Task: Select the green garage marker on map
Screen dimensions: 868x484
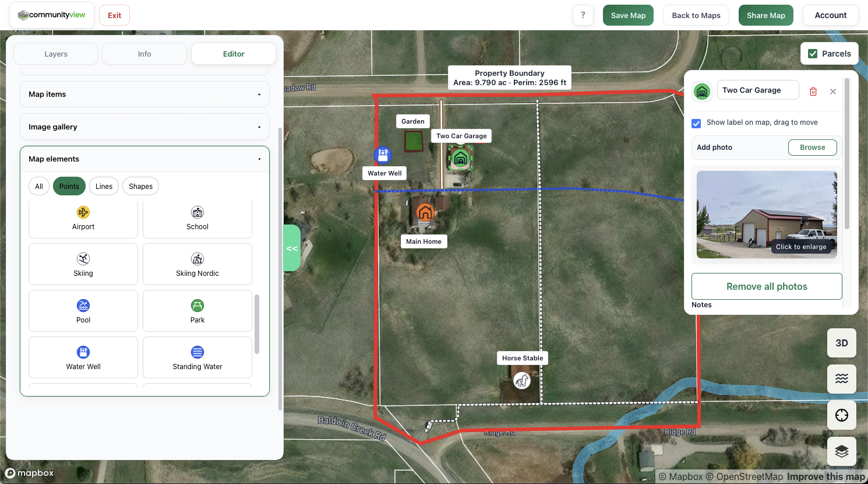Action: (x=460, y=157)
